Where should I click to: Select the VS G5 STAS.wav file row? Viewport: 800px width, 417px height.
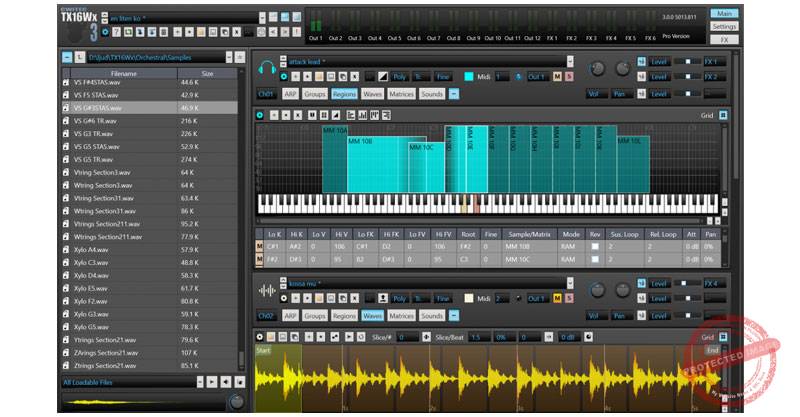coord(149,146)
